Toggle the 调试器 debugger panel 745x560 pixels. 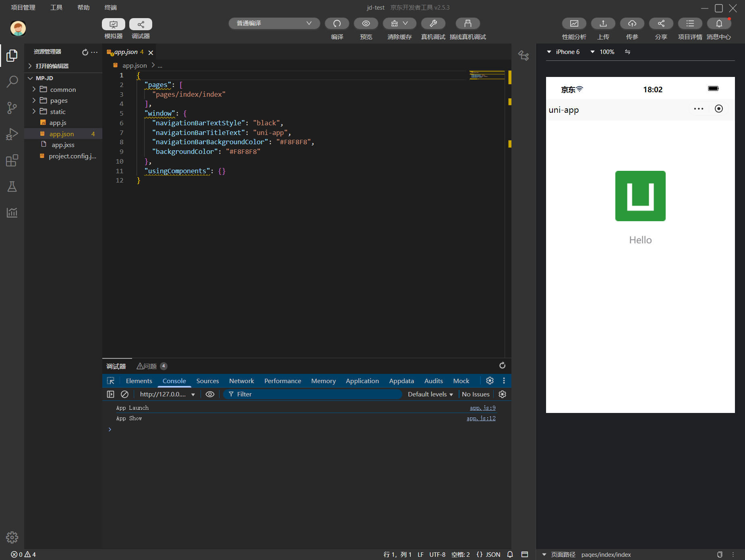coord(141,25)
